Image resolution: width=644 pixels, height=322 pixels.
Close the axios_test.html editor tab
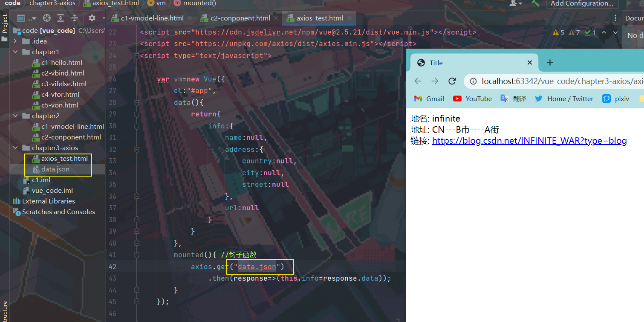[x=349, y=18]
